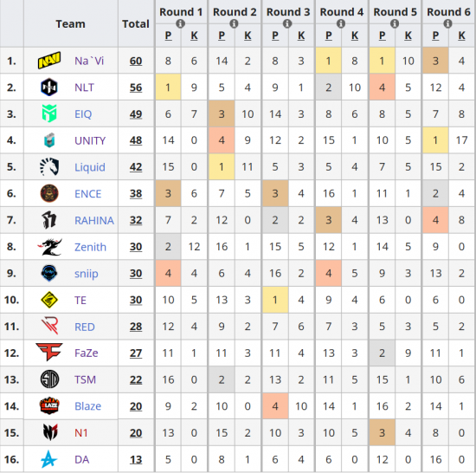476x473 pixels.
Task: Click the DA star logo icon
Action: click(48, 459)
